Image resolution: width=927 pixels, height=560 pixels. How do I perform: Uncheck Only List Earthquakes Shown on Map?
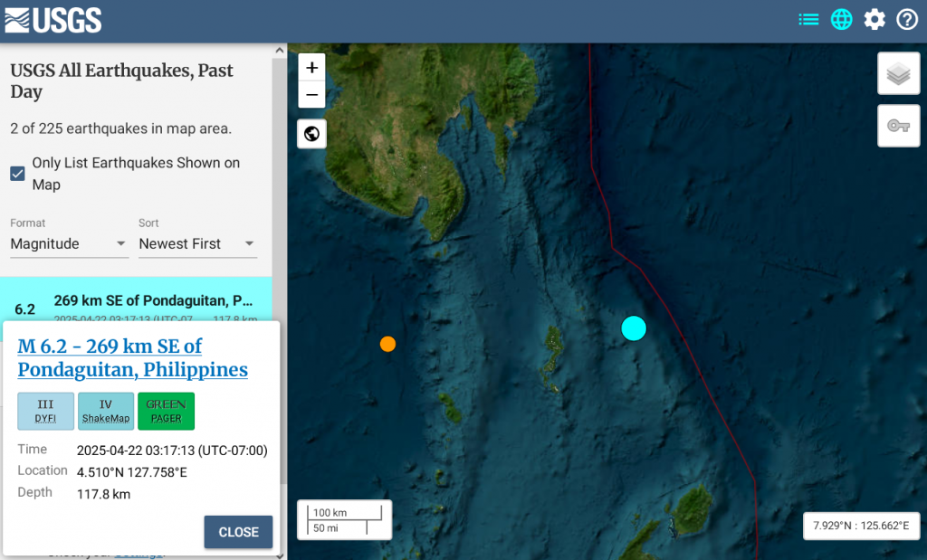[x=18, y=174]
